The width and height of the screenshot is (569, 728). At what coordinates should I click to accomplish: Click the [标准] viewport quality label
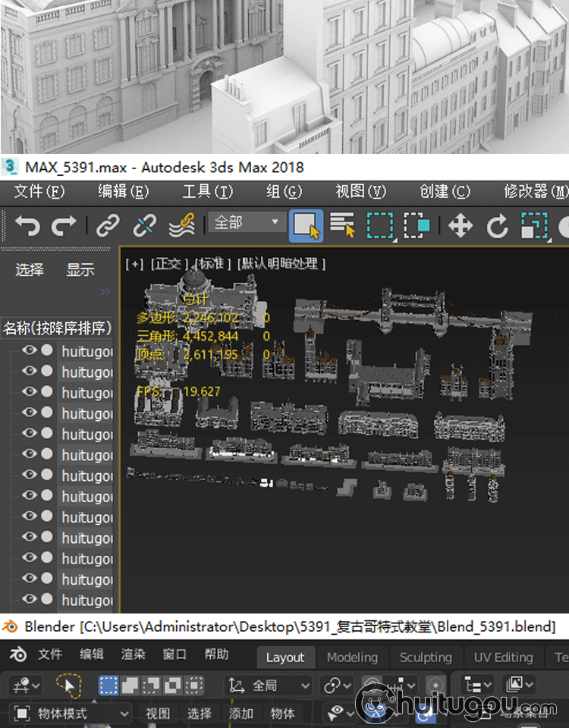pyautogui.click(x=212, y=264)
